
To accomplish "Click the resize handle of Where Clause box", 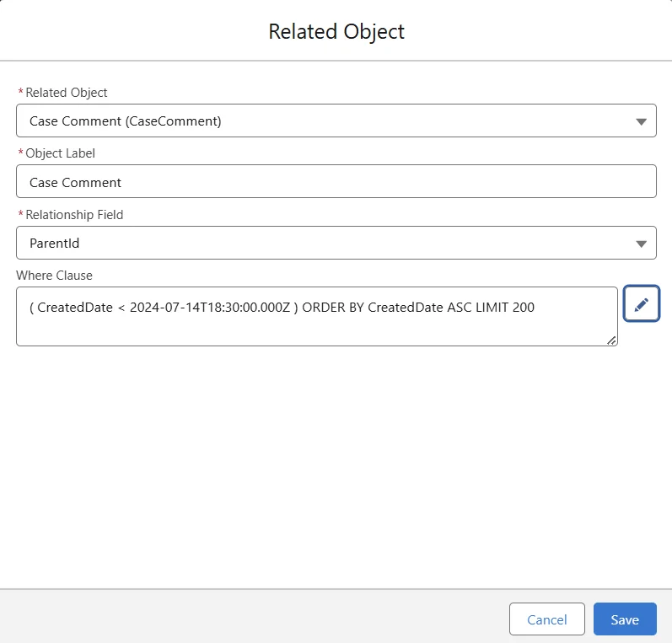I will (611, 340).
